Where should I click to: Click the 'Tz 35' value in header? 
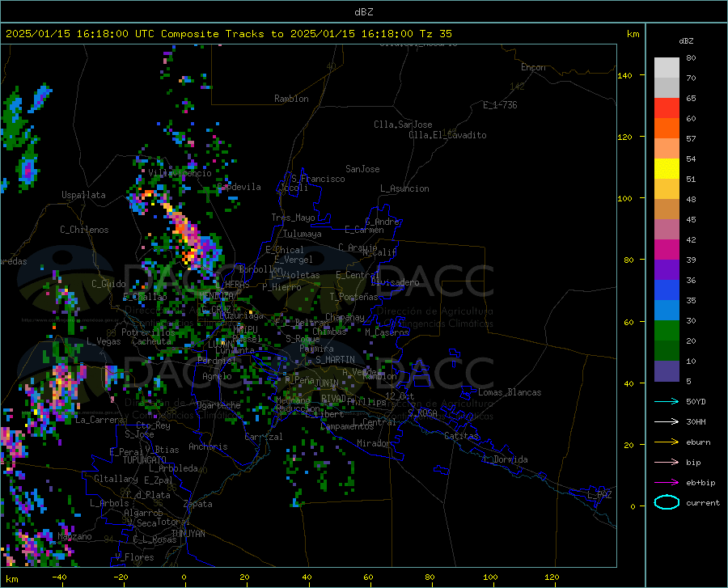435,34
